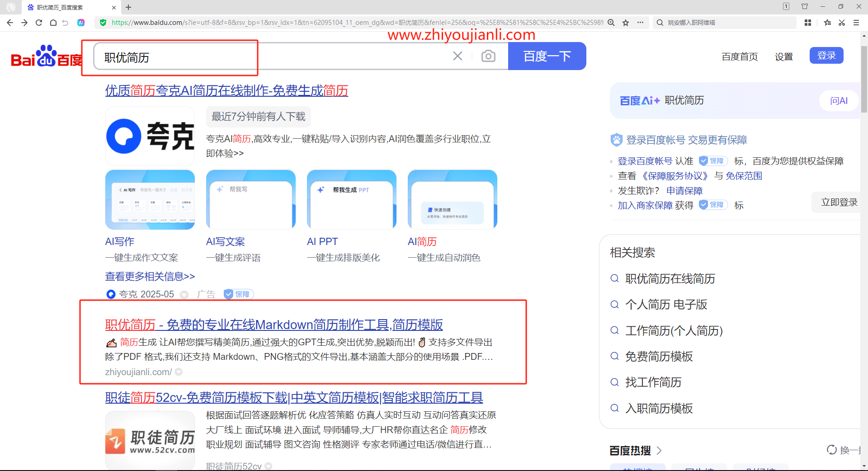Viewport: 868px width, 471px height.
Task: Open the AI写作 thumbnail
Action: coord(150,200)
